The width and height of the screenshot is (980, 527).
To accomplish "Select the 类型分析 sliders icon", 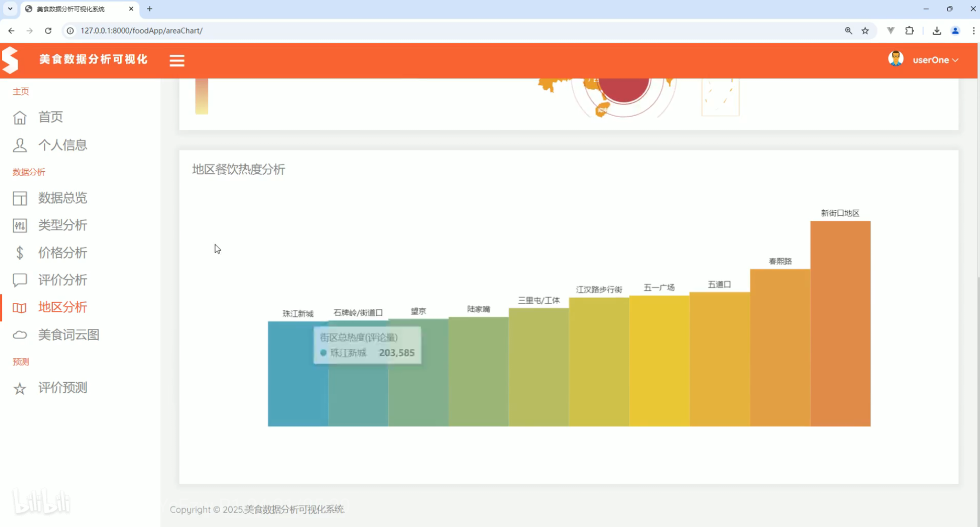I will point(20,225).
